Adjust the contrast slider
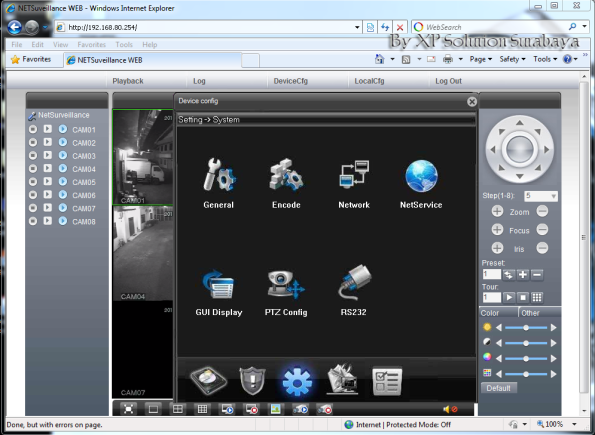 [526, 343]
